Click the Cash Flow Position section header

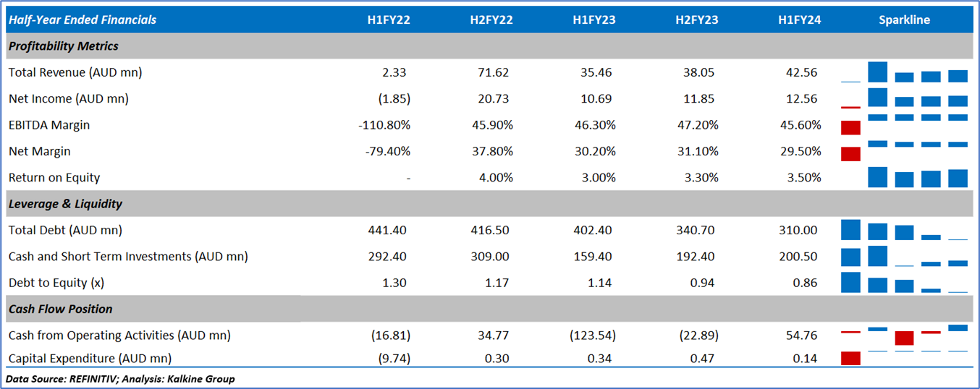60,309
